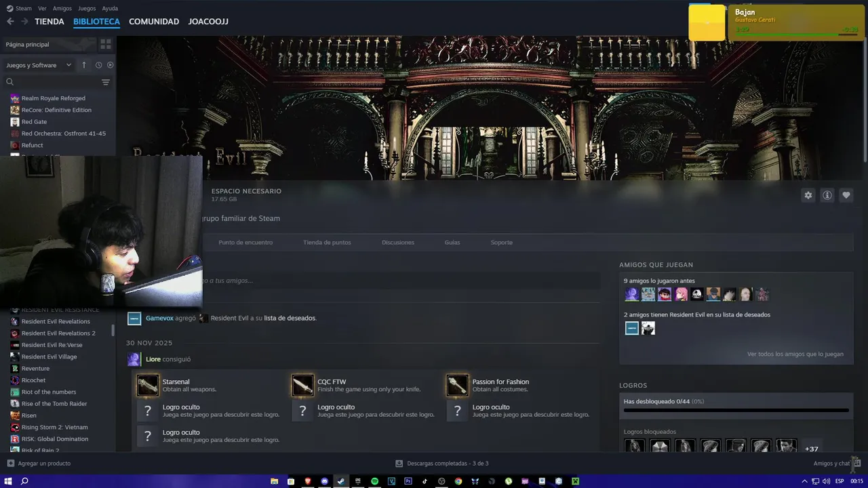This screenshot has width=868, height=488.
Task: Click the library list scrollbar
Action: tap(113, 331)
